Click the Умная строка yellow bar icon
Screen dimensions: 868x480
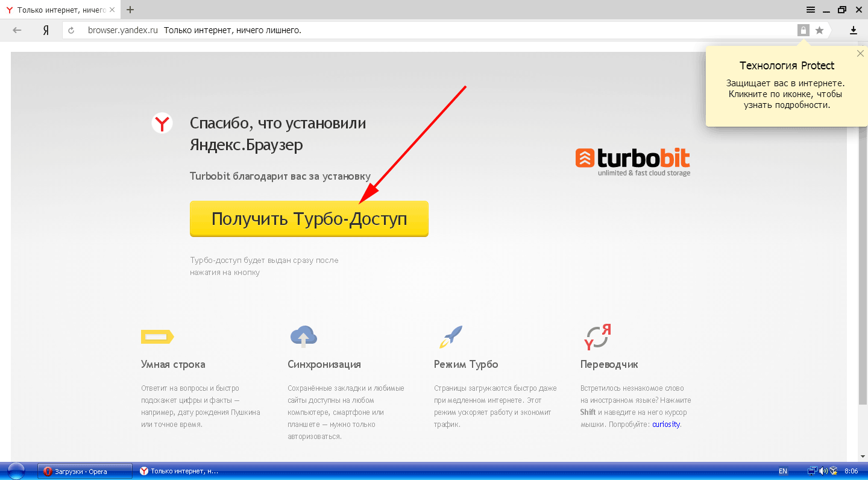(x=157, y=336)
